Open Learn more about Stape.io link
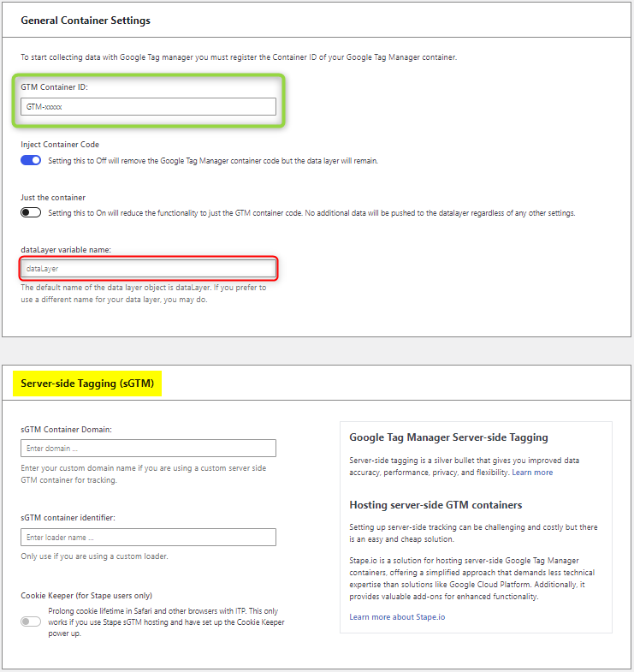 pos(397,616)
